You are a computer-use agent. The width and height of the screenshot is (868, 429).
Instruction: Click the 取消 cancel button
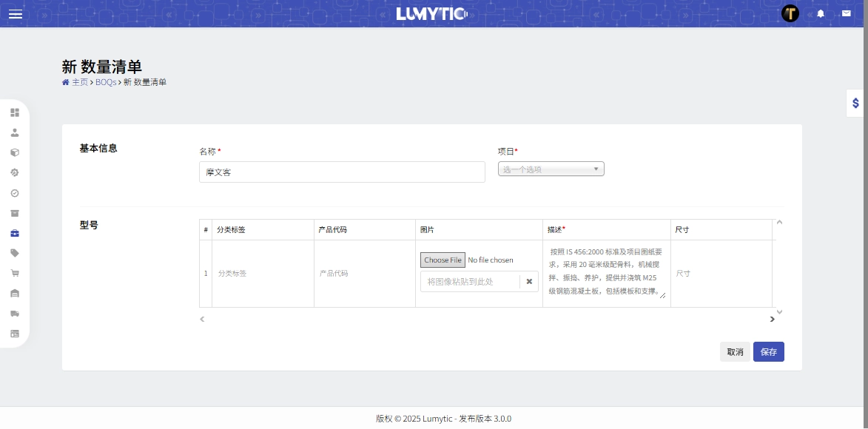tap(735, 352)
